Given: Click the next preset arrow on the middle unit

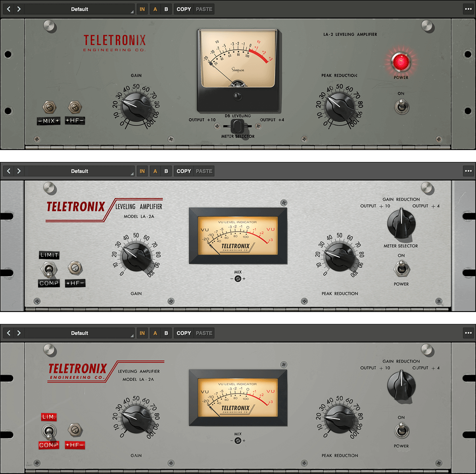Looking at the screenshot, I should point(19,171).
